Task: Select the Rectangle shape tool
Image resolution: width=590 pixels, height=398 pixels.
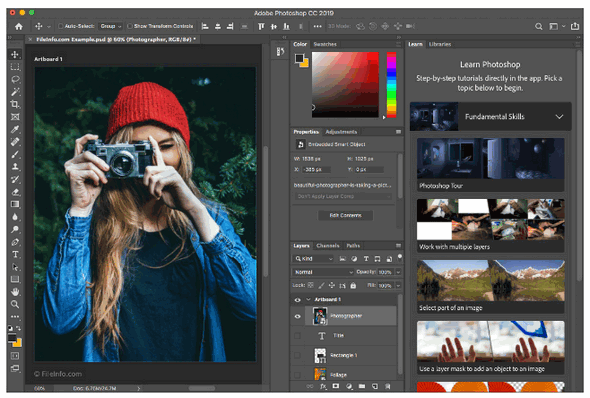Action: tap(15, 279)
